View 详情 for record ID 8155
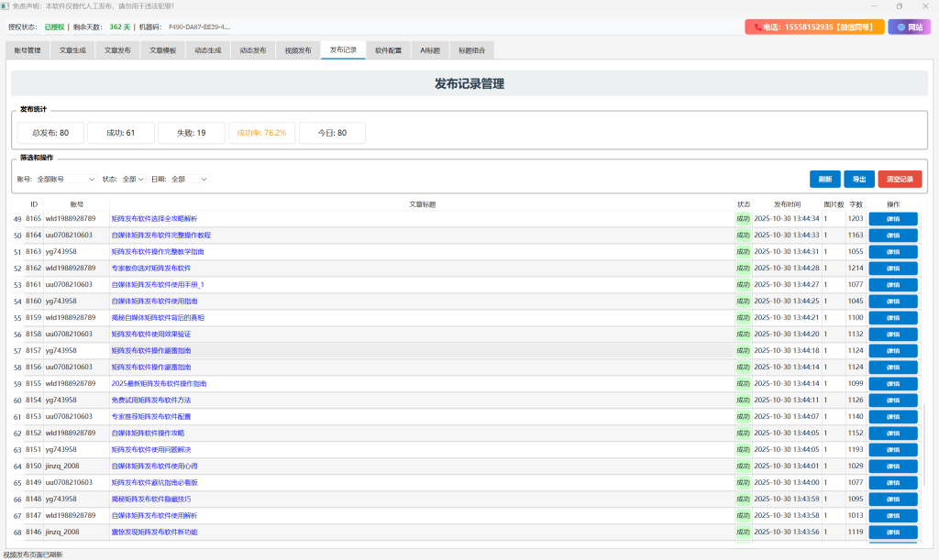 click(892, 384)
